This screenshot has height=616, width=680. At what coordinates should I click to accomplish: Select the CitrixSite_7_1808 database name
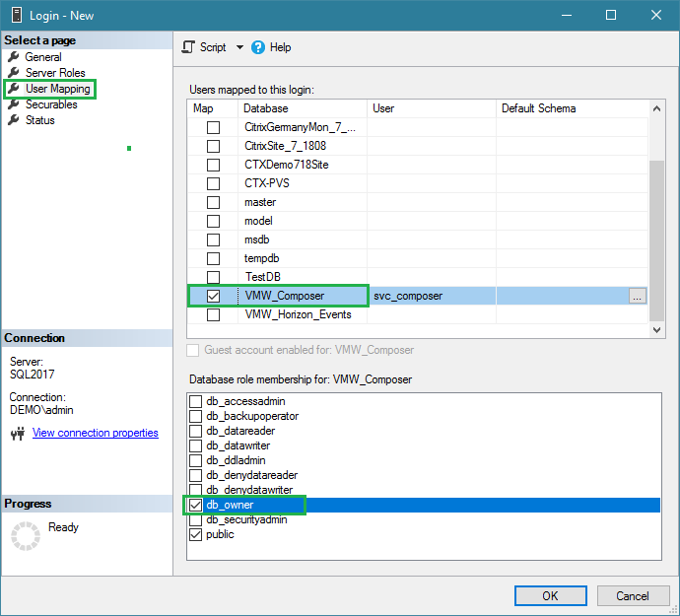[286, 146]
